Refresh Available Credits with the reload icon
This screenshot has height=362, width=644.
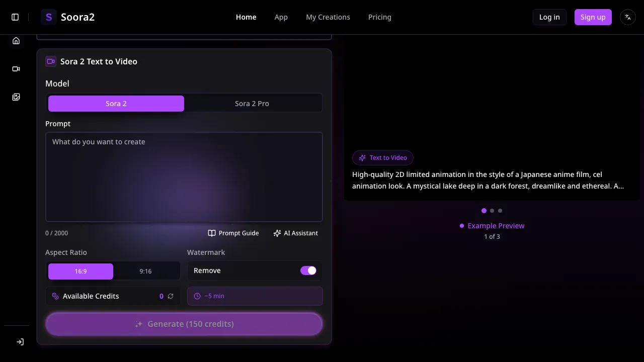[x=171, y=296]
